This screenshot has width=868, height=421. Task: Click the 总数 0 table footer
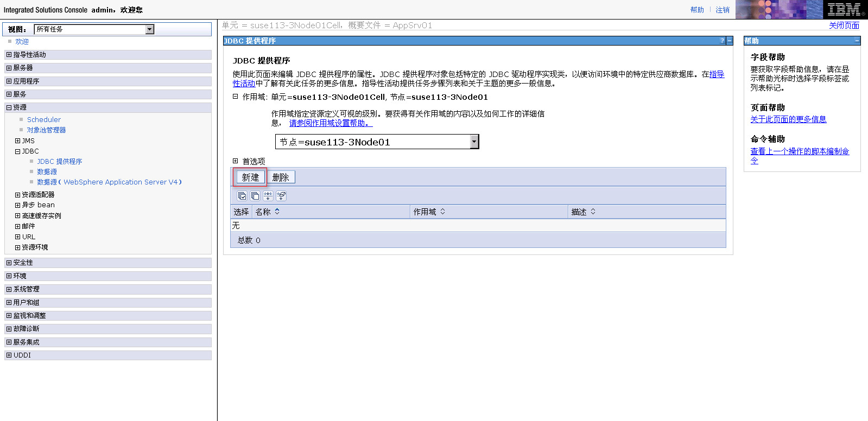pyautogui.click(x=249, y=240)
